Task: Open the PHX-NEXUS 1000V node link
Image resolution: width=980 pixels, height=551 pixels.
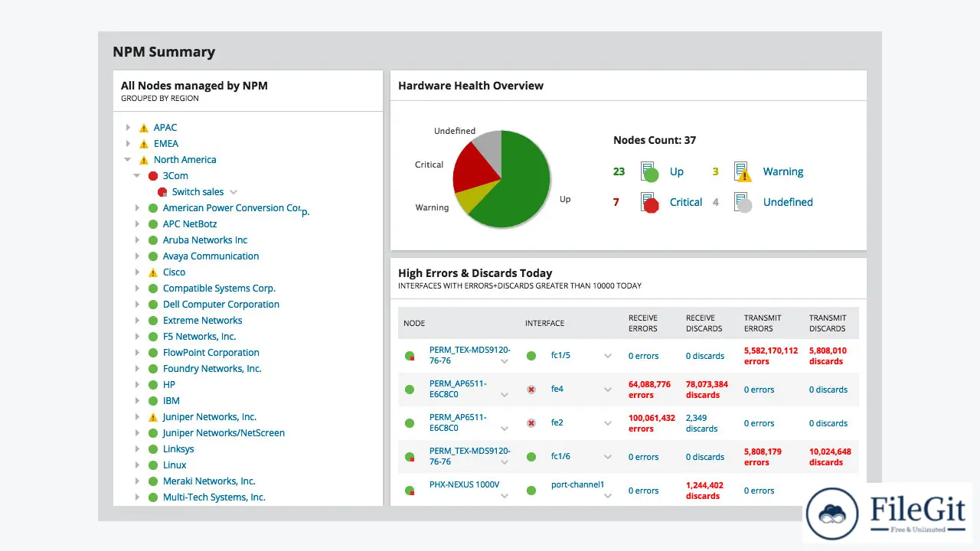Action: click(x=464, y=484)
